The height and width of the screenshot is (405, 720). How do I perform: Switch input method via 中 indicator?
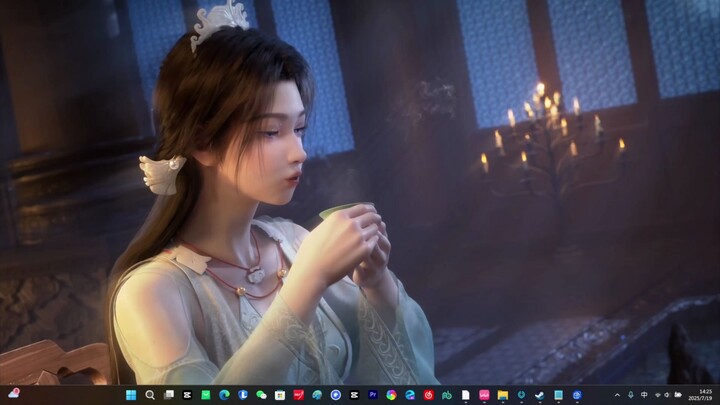tap(644, 395)
